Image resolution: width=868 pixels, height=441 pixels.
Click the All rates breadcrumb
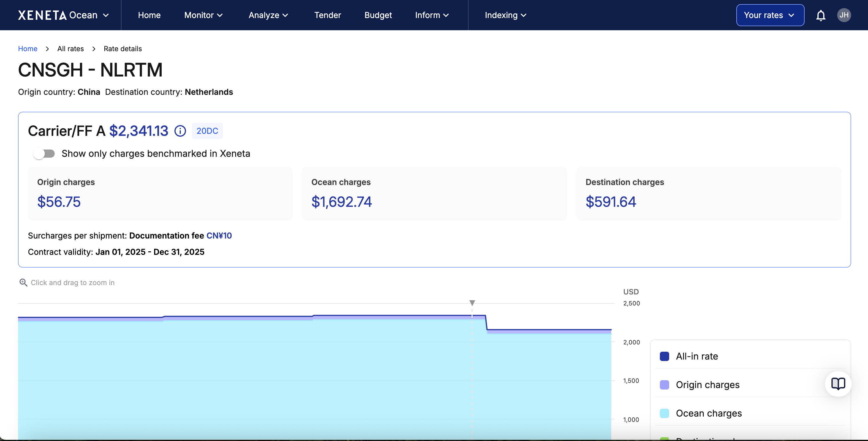[x=70, y=49]
